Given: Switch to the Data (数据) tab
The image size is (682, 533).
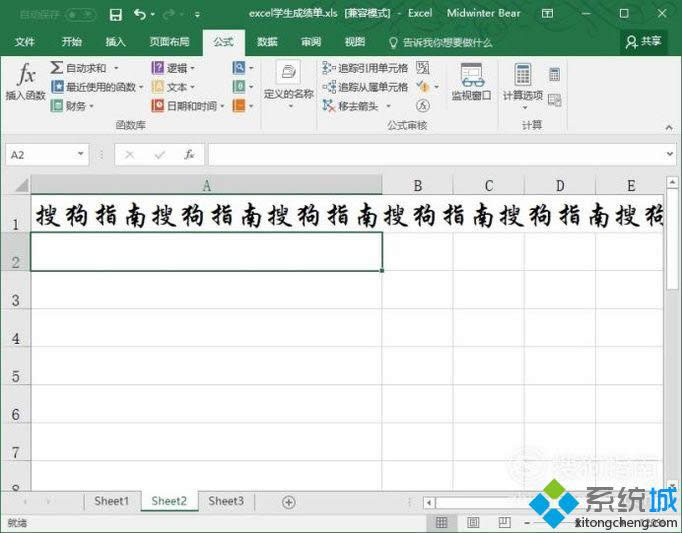Looking at the screenshot, I should click(267, 42).
